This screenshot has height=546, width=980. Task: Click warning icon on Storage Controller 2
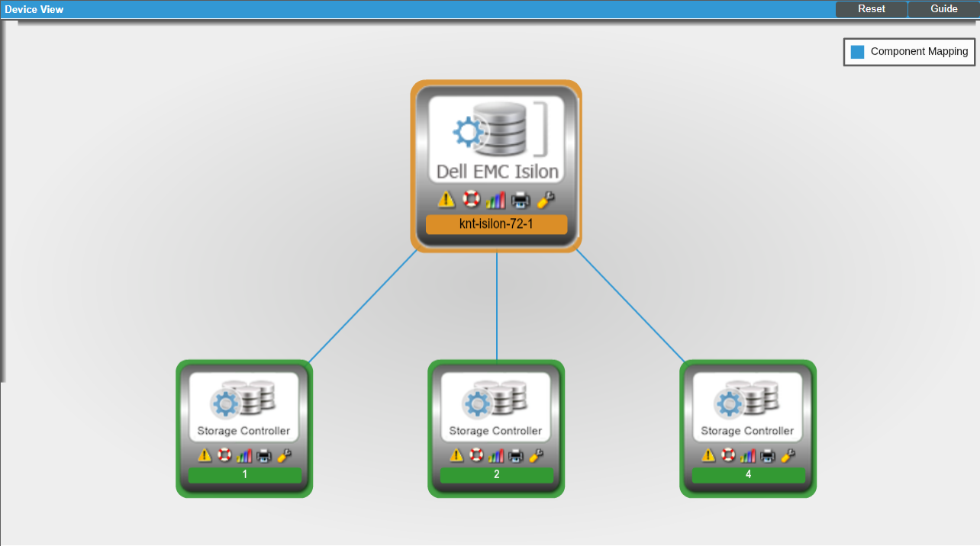[456, 455]
